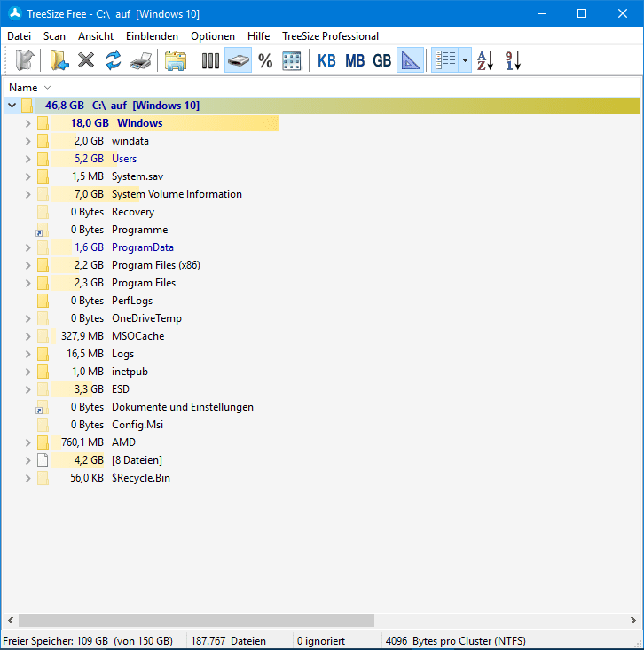Expand the Program Files (x86) folder
The image size is (644, 650).
coord(27,265)
